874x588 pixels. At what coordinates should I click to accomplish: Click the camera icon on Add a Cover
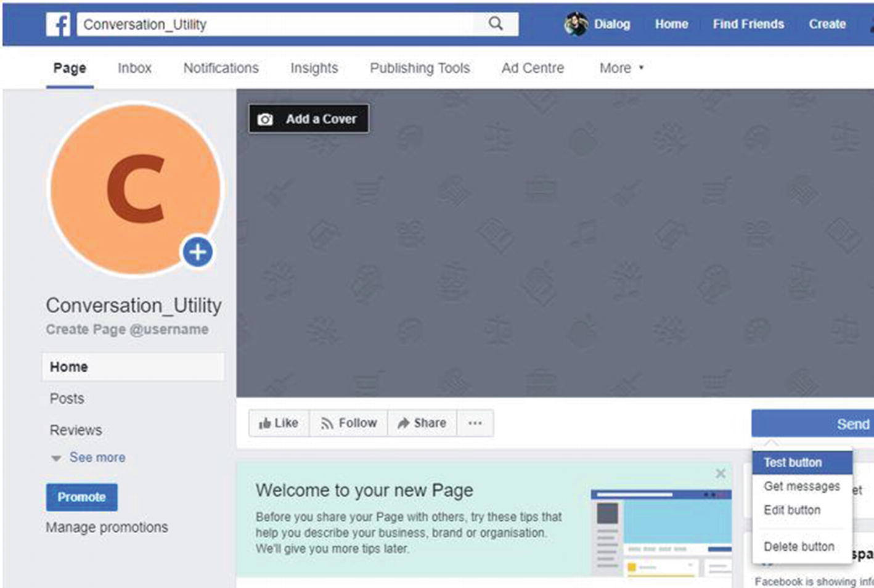tap(265, 119)
